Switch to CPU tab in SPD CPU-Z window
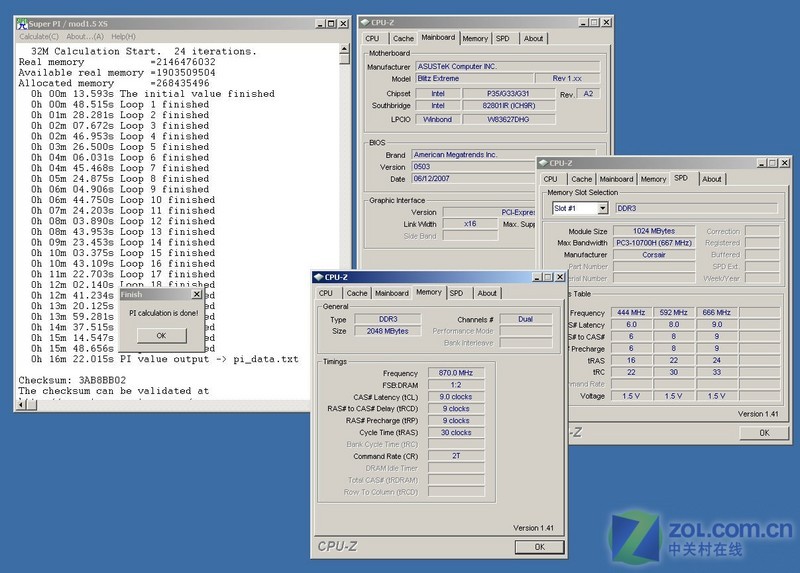The image size is (800, 573). pos(551,179)
